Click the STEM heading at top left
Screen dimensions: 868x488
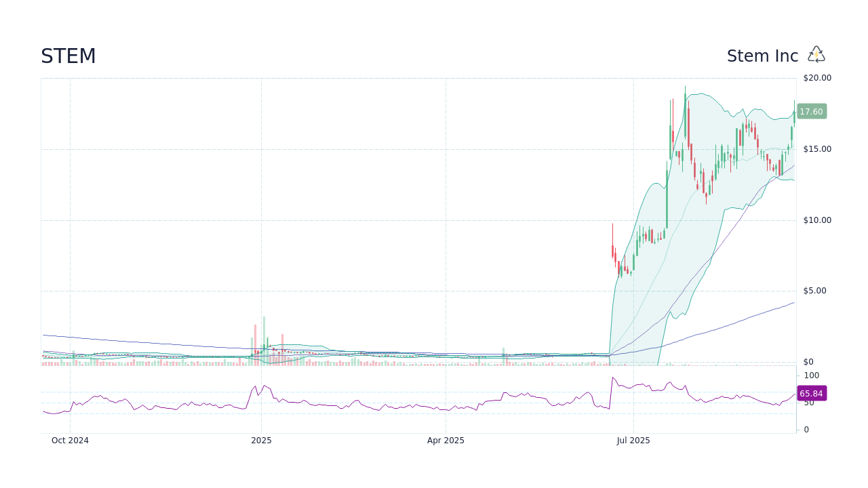coord(68,56)
